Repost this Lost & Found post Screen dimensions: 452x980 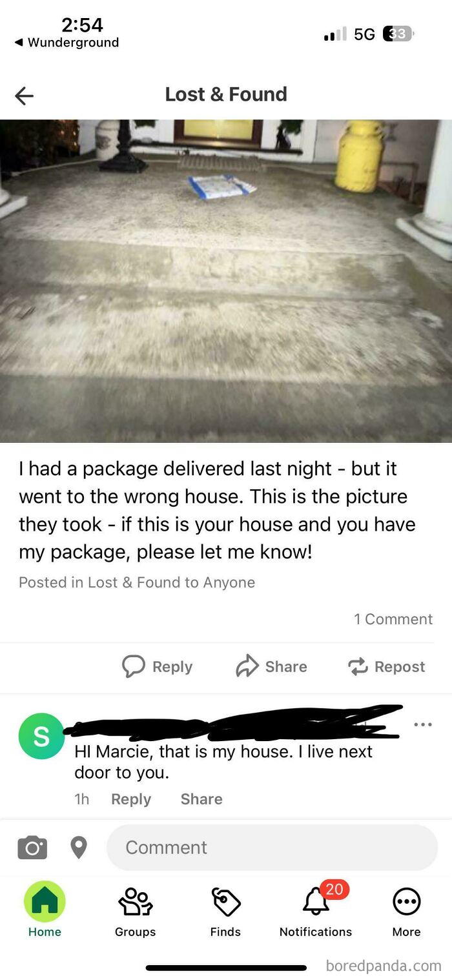(x=387, y=666)
